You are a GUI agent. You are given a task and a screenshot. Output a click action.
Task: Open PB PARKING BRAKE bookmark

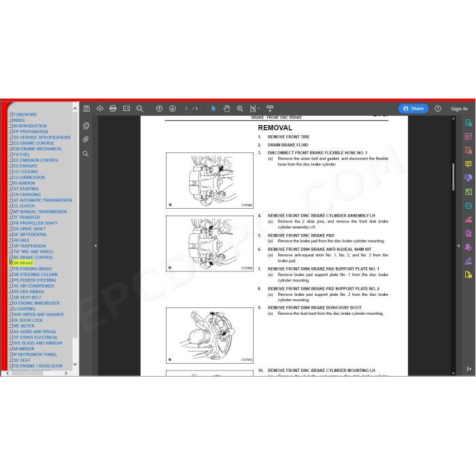[33, 269]
